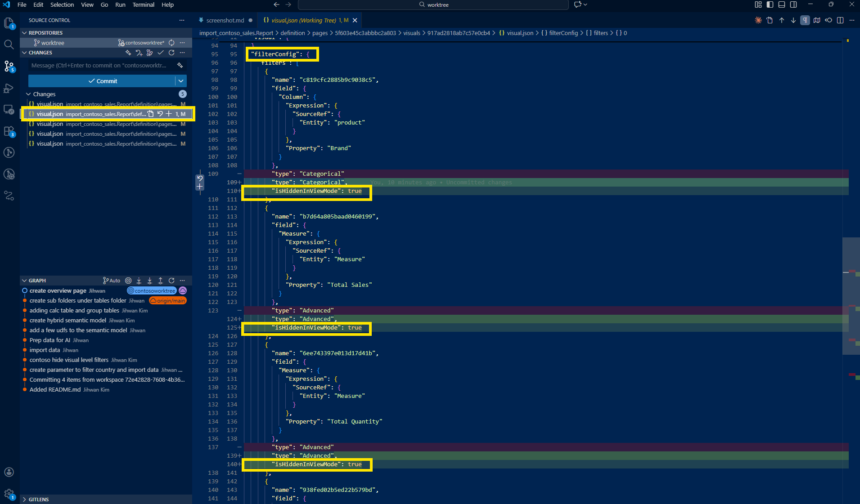Click the origin/main branch badge
860x504 pixels.
coord(168,301)
